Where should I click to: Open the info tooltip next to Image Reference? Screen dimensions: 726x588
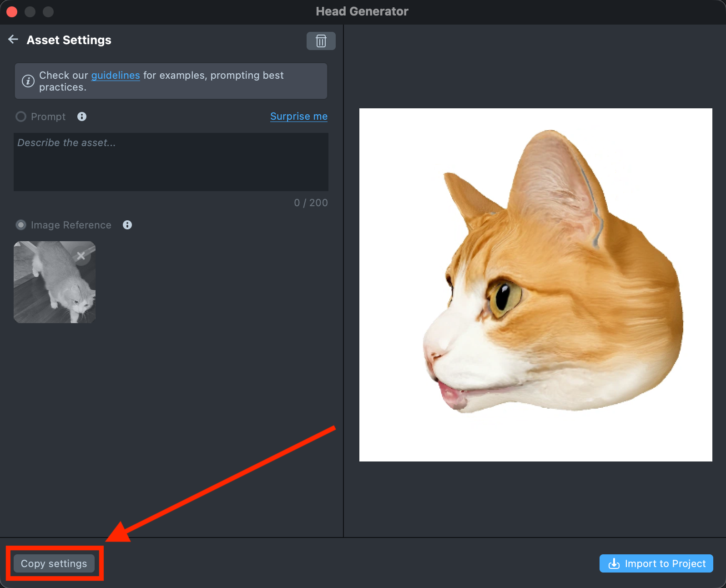[127, 225]
